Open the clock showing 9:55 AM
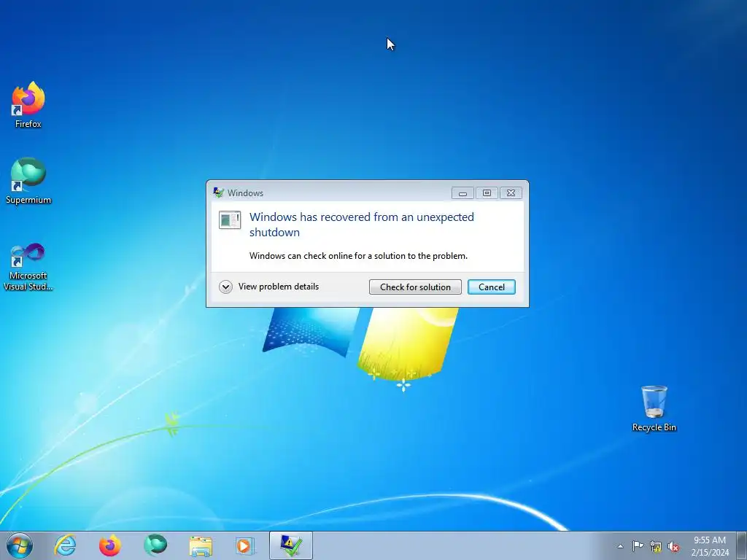Screen dimensions: 747x560 point(709,546)
